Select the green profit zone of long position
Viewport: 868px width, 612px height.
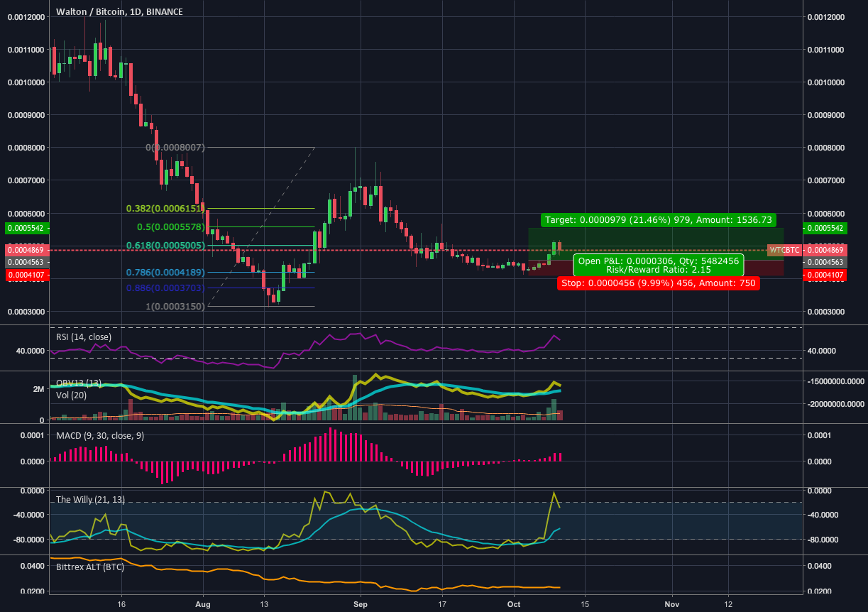[656, 244]
